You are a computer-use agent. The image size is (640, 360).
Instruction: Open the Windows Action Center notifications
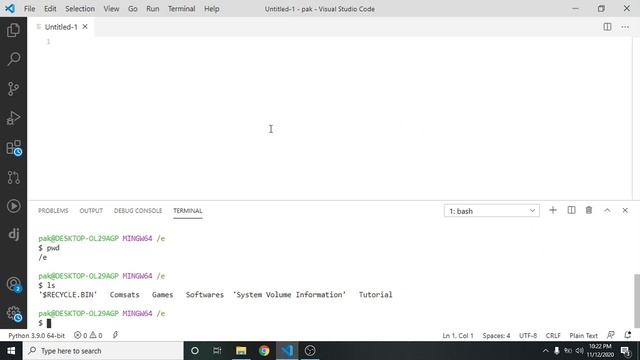click(x=626, y=351)
